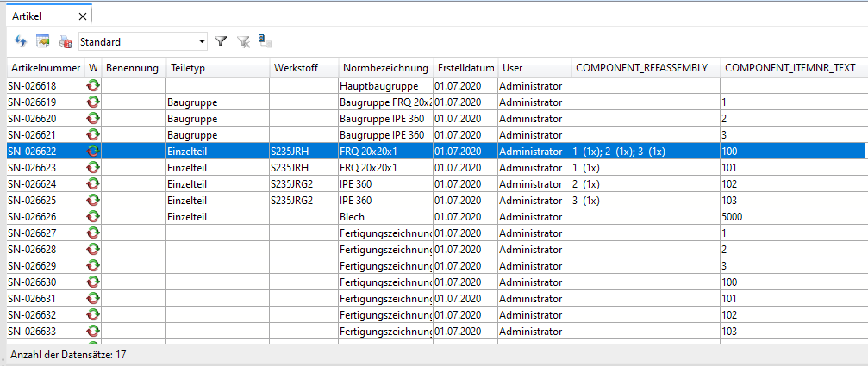Image resolution: width=868 pixels, height=366 pixels.
Task: Close the Artikel tab
Action: point(82,16)
